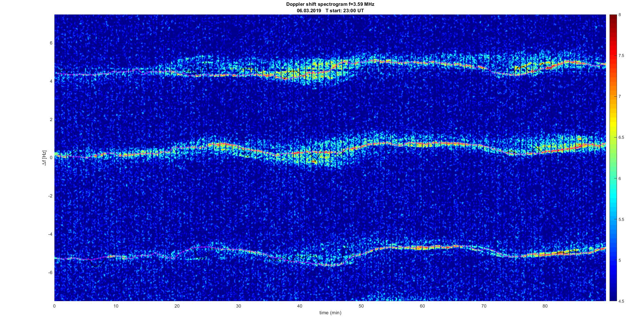
Task: Click the x-axis tick label '30'
Action: tap(238, 306)
